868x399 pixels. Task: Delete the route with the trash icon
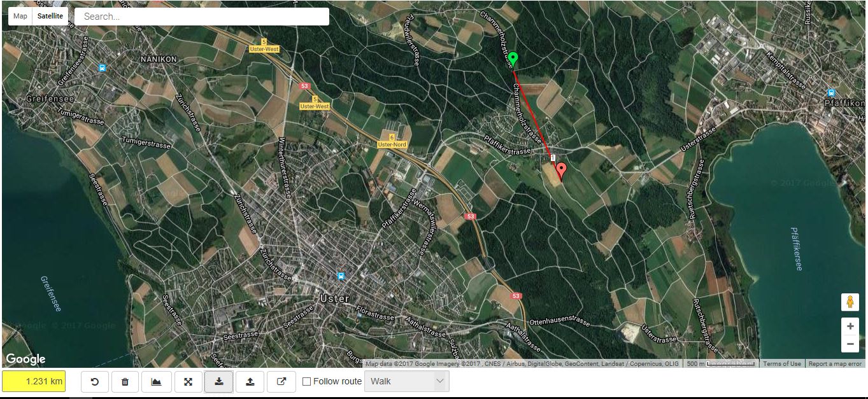(x=125, y=382)
